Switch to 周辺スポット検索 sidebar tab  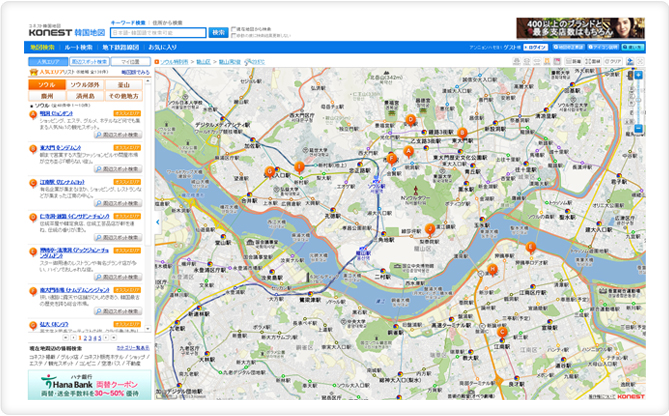pyautogui.click(x=89, y=61)
